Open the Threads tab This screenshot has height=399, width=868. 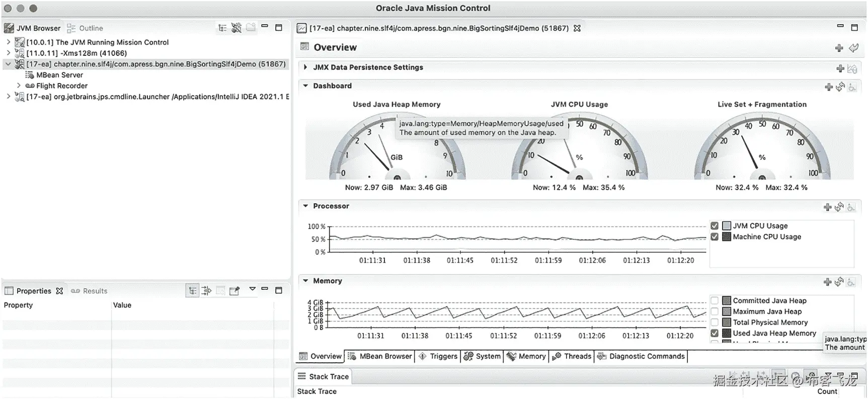coord(572,356)
